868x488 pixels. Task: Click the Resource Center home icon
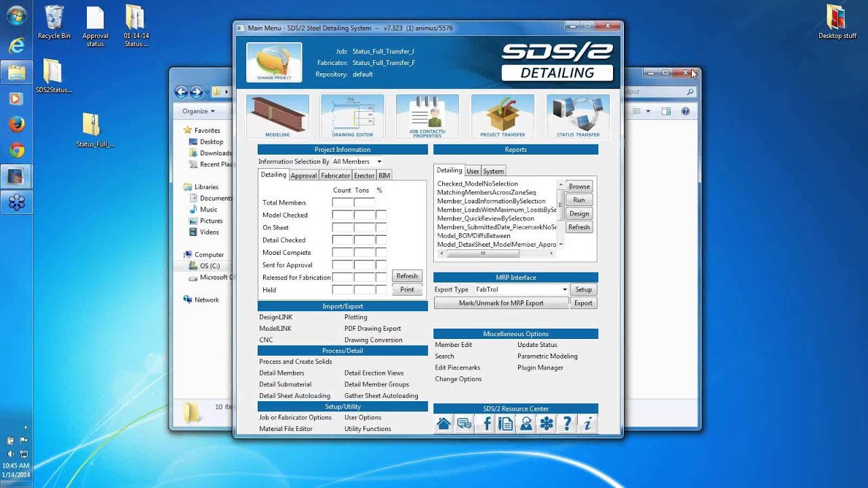click(443, 424)
